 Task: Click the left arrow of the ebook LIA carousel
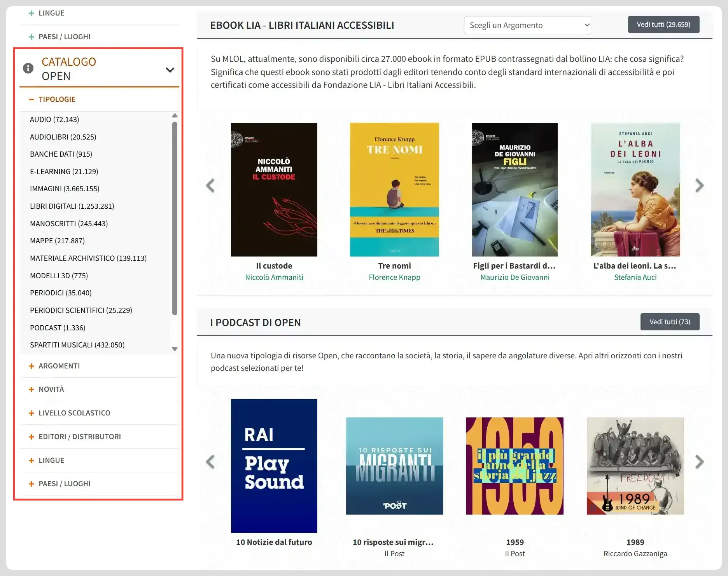[210, 185]
